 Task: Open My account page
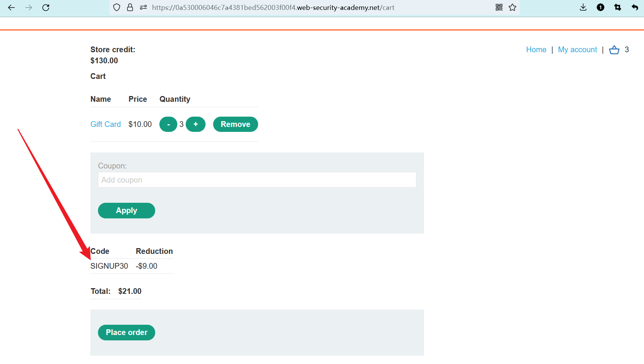pos(578,50)
